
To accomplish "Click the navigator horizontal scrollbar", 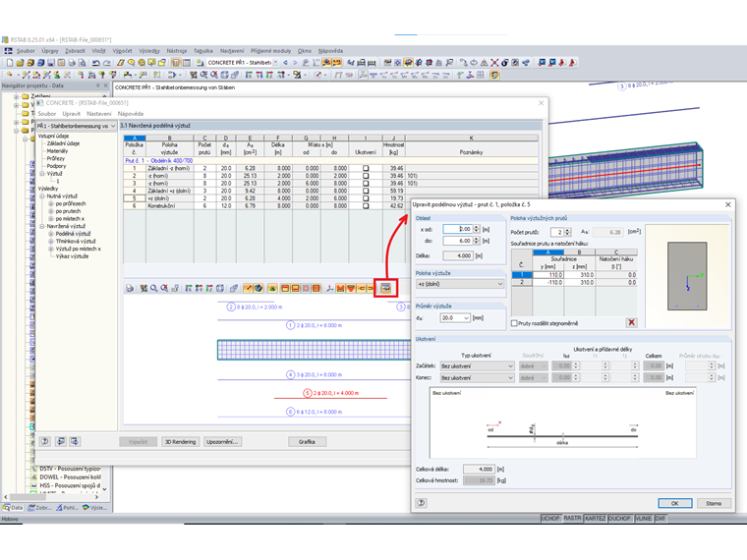I will pos(51,497).
